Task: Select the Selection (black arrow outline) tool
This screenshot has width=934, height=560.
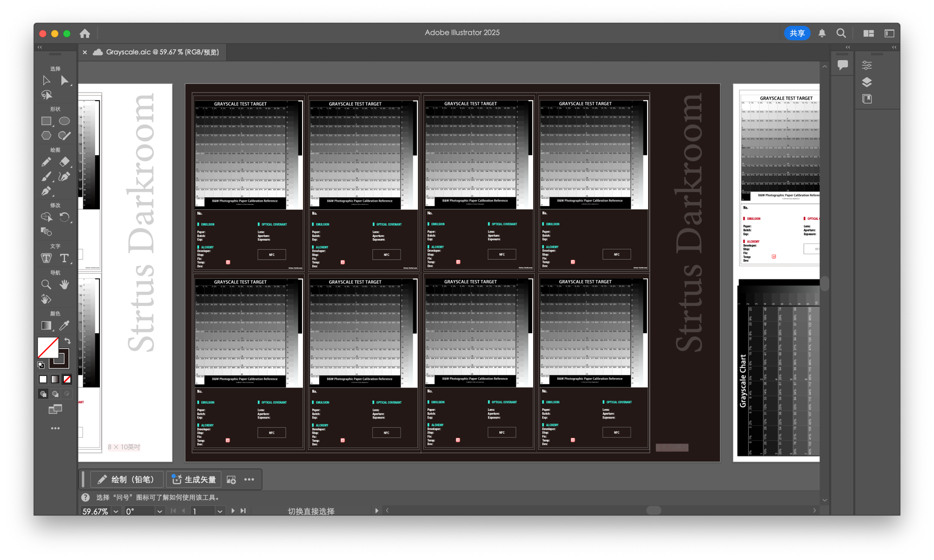Action: 46,80
